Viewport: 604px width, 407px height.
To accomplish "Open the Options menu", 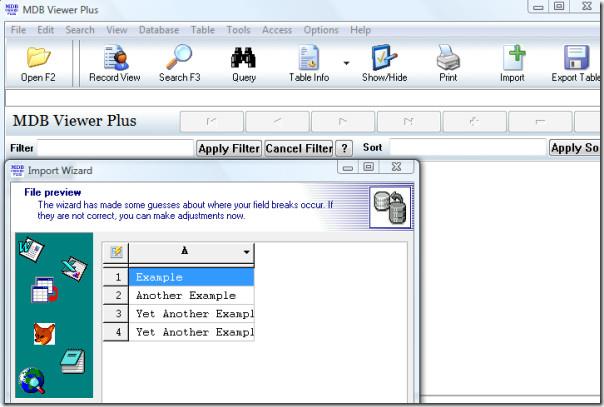I will [321, 30].
